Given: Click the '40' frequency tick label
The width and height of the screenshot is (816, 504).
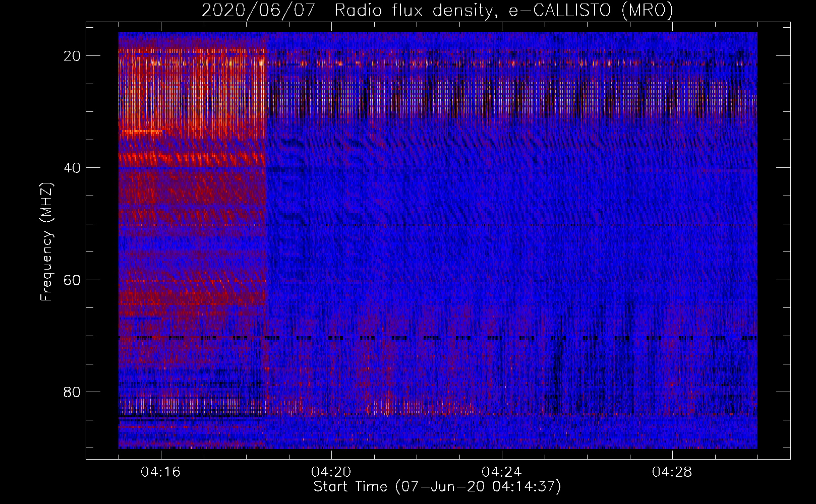Looking at the screenshot, I should (x=72, y=168).
